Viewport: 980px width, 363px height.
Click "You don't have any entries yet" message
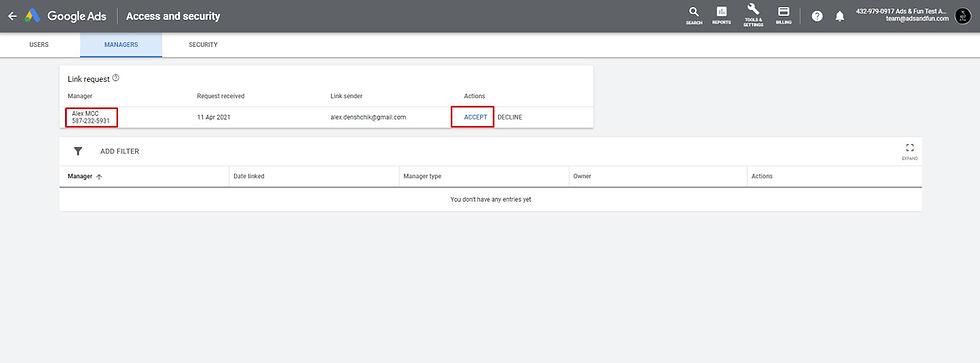(x=491, y=199)
